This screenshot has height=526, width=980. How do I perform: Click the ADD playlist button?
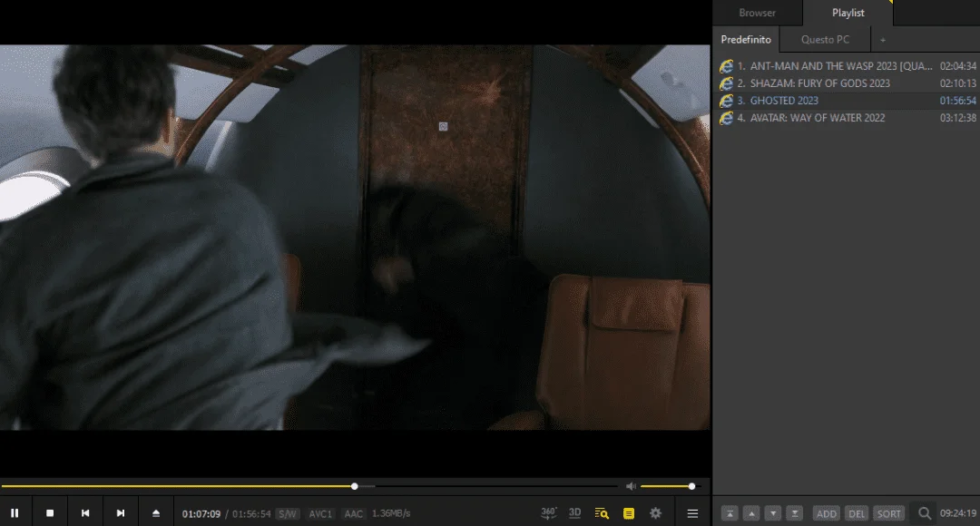click(x=827, y=513)
